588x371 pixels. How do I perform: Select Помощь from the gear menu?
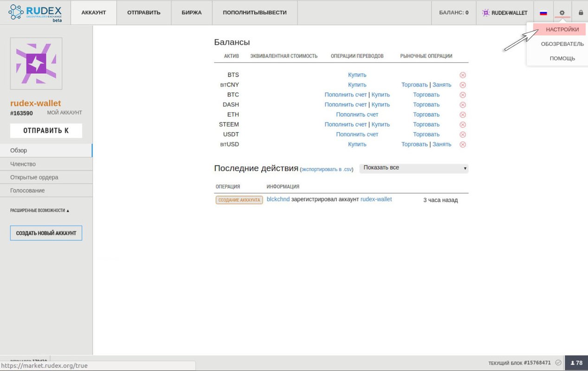point(562,58)
